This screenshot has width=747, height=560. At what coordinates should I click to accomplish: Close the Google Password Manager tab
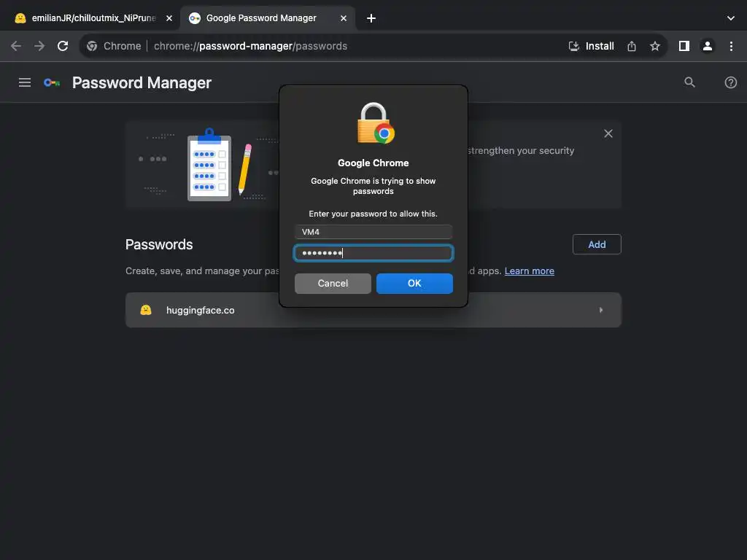(344, 18)
